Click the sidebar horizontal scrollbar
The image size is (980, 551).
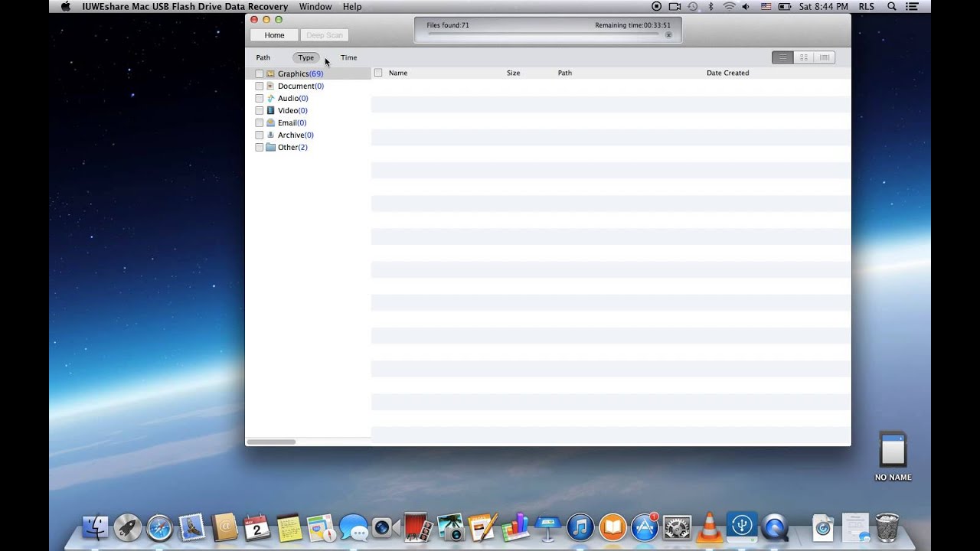(271, 442)
